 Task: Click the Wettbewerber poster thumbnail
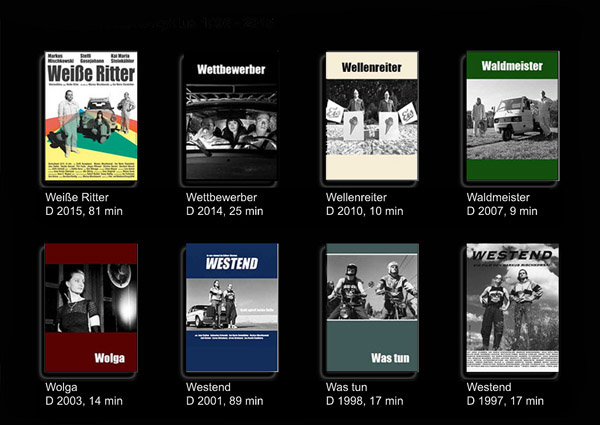click(232, 117)
